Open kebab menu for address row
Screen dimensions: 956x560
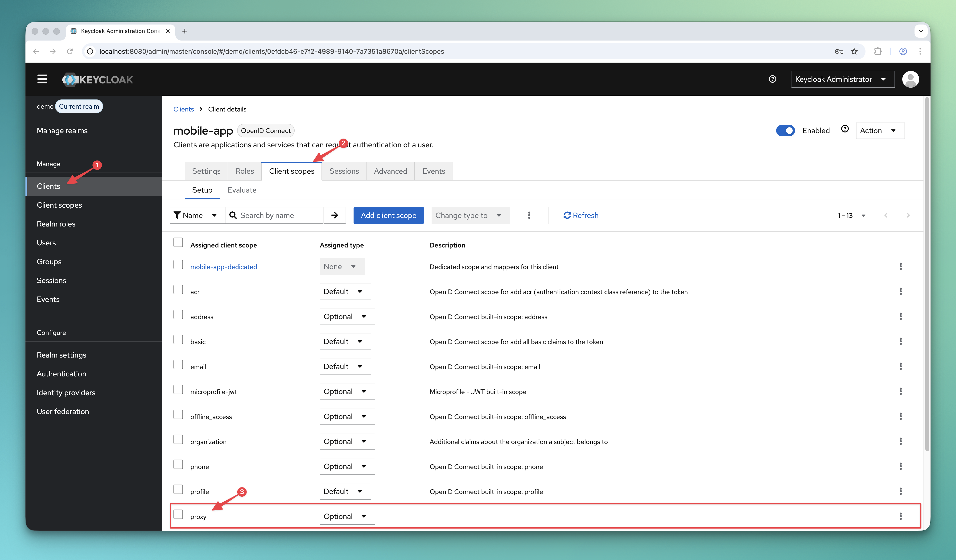pyautogui.click(x=901, y=317)
